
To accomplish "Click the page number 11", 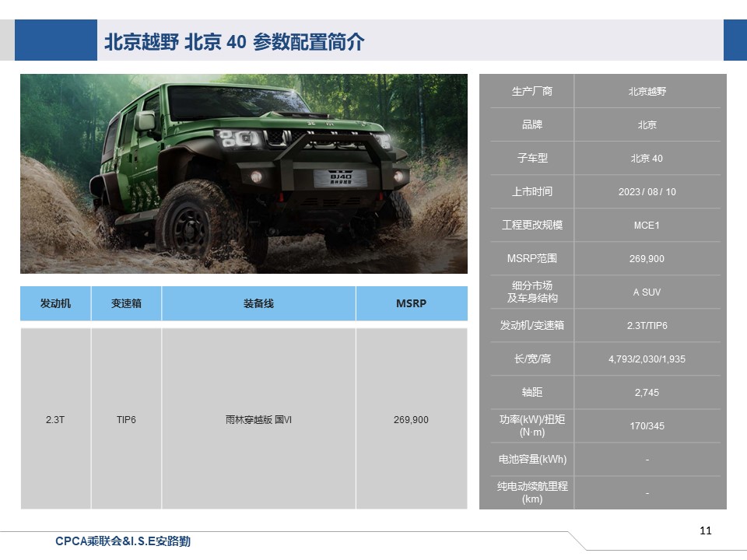I will (706, 530).
